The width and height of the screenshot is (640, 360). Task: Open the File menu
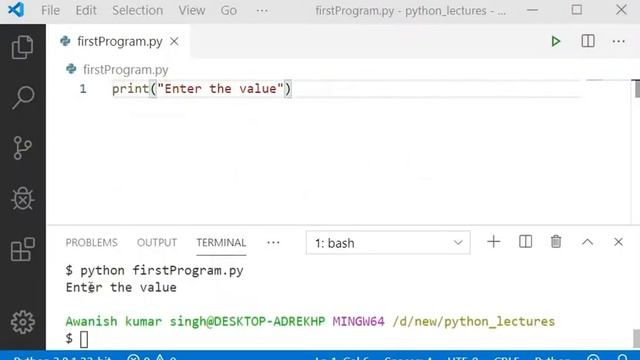click(50, 10)
